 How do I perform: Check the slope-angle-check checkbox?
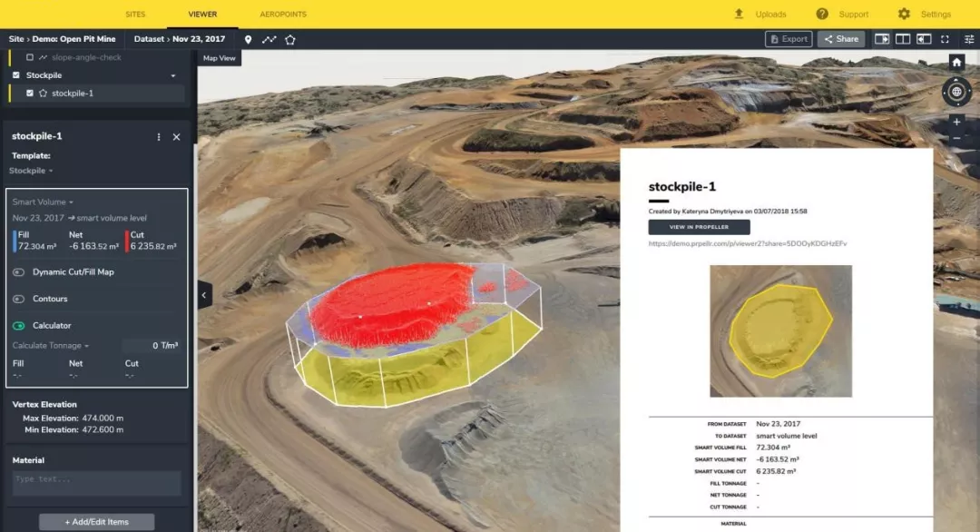(x=30, y=57)
